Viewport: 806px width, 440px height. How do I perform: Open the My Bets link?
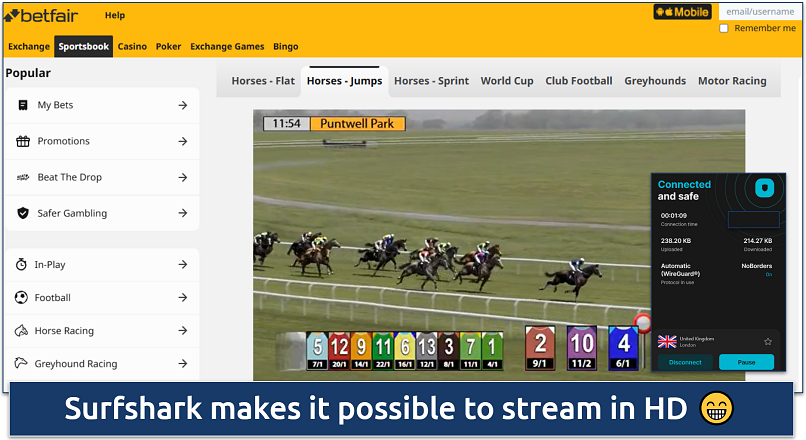[55, 105]
